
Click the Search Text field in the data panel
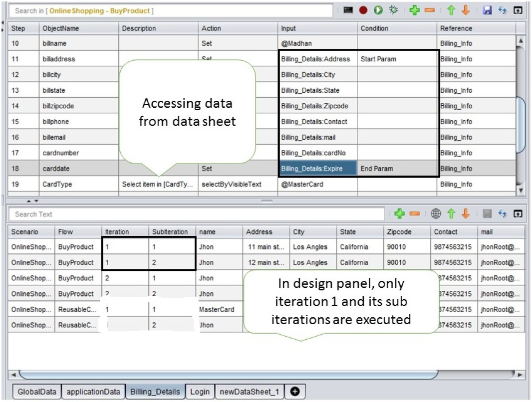tap(195, 214)
